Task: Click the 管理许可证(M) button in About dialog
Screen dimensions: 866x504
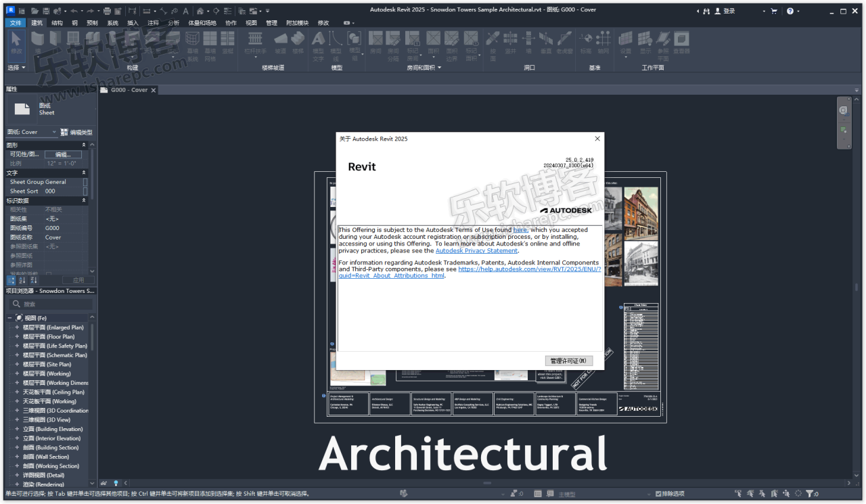Action: [x=568, y=361]
